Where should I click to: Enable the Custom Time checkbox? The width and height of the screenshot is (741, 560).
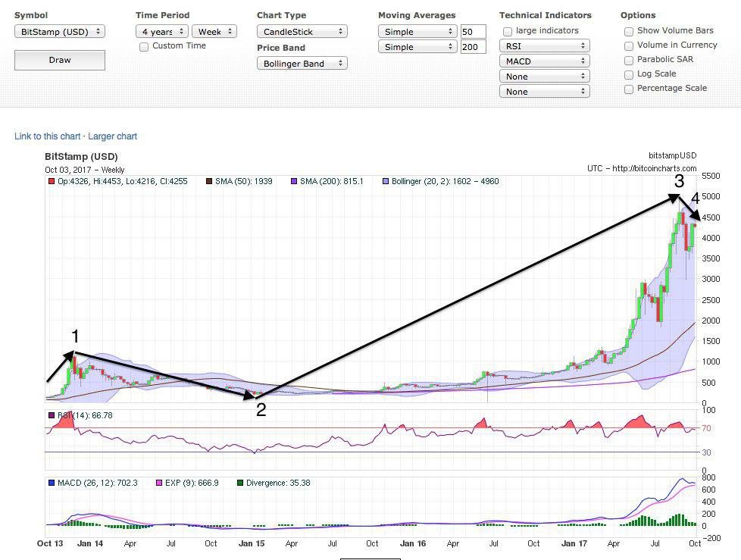click(x=144, y=47)
